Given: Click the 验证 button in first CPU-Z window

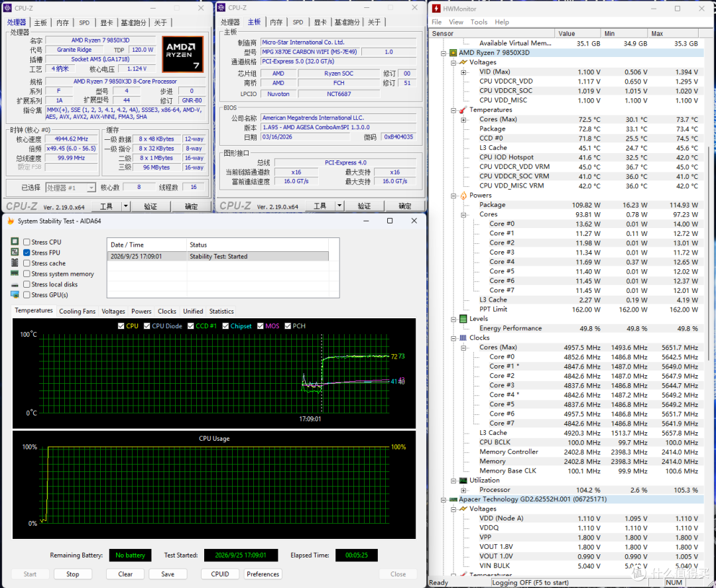Looking at the screenshot, I should (x=150, y=206).
